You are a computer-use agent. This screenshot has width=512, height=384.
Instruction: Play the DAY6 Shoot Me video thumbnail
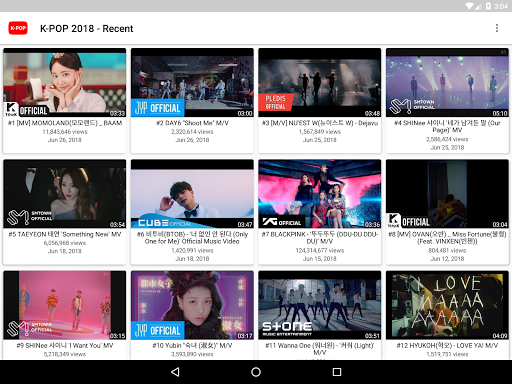click(x=192, y=83)
